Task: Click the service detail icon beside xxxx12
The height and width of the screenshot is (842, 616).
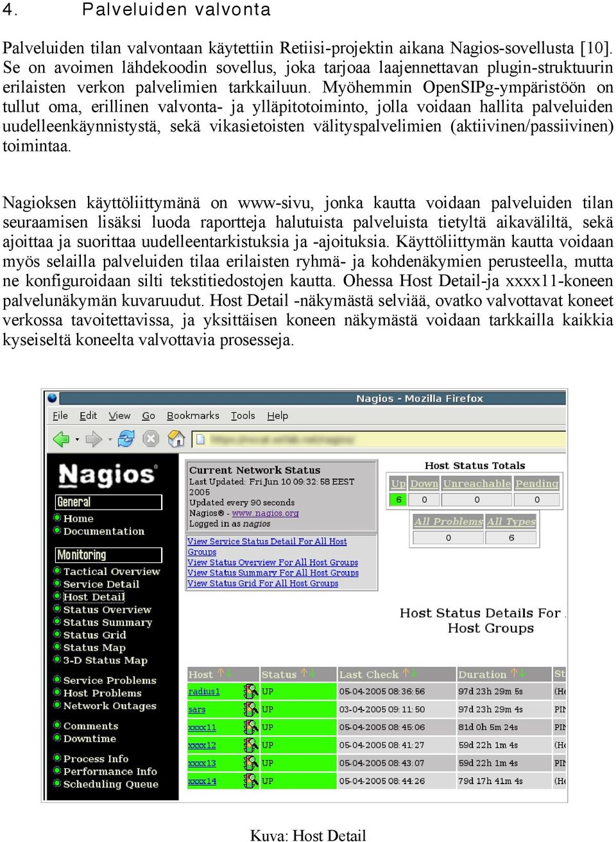Action: coord(250,745)
